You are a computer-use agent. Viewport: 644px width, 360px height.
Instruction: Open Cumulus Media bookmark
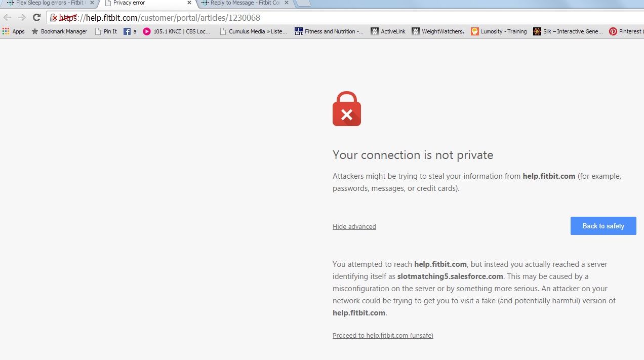coord(253,31)
